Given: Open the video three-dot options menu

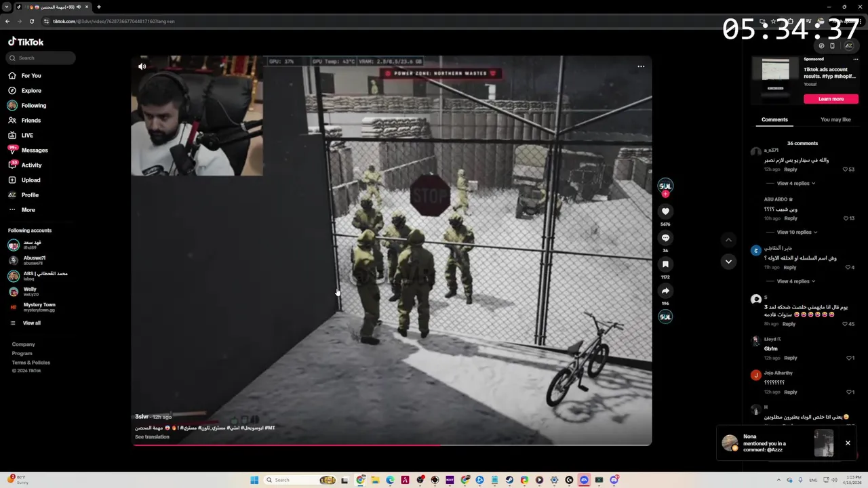Looking at the screenshot, I should (641, 66).
